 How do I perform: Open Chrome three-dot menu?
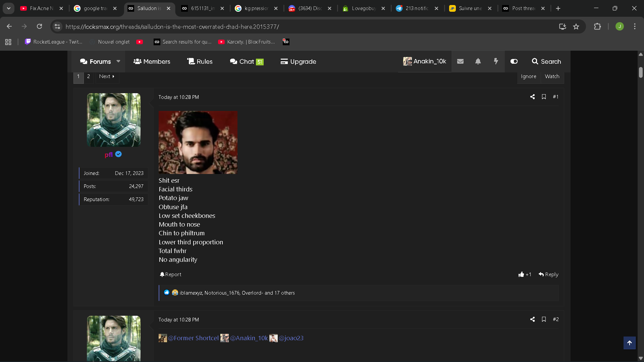(x=635, y=26)
